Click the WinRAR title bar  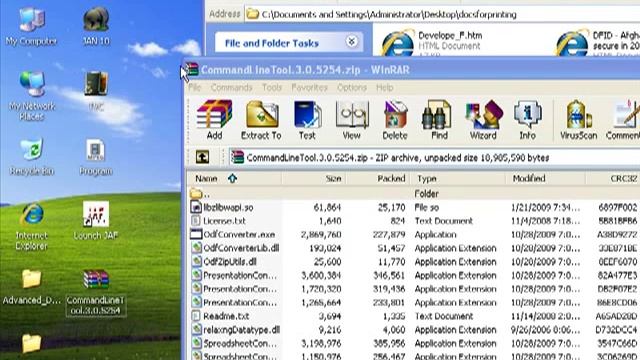(412, 70)
